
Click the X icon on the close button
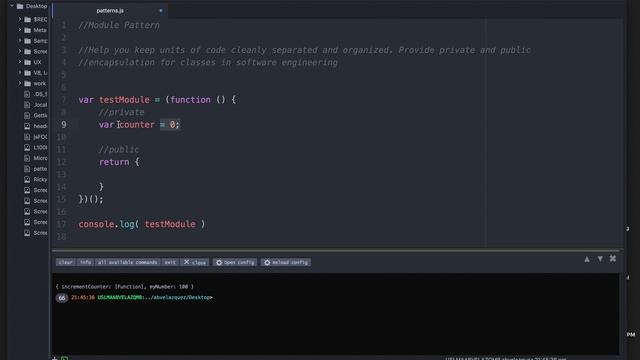(187, 262)
